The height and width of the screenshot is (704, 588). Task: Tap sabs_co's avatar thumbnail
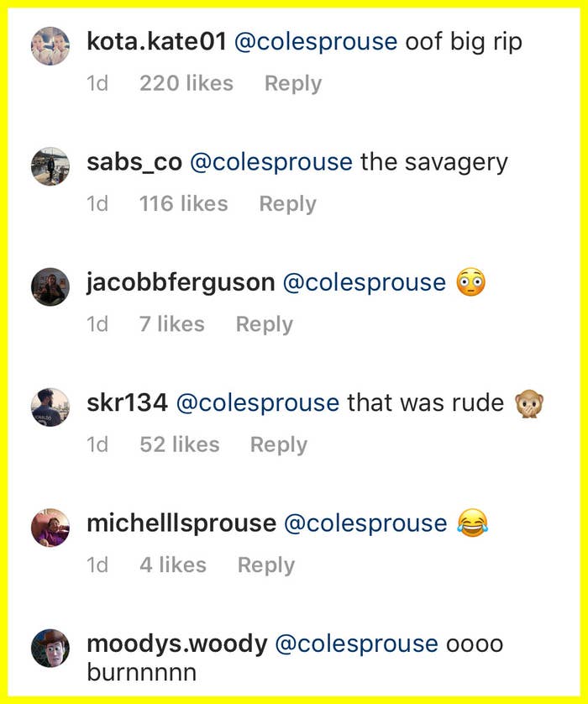point(50,165)
